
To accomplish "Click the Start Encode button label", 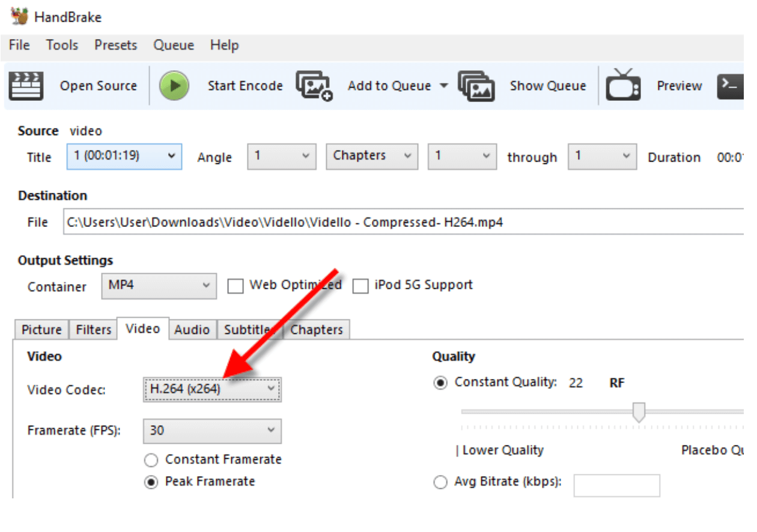I will (x=245, y=86).
